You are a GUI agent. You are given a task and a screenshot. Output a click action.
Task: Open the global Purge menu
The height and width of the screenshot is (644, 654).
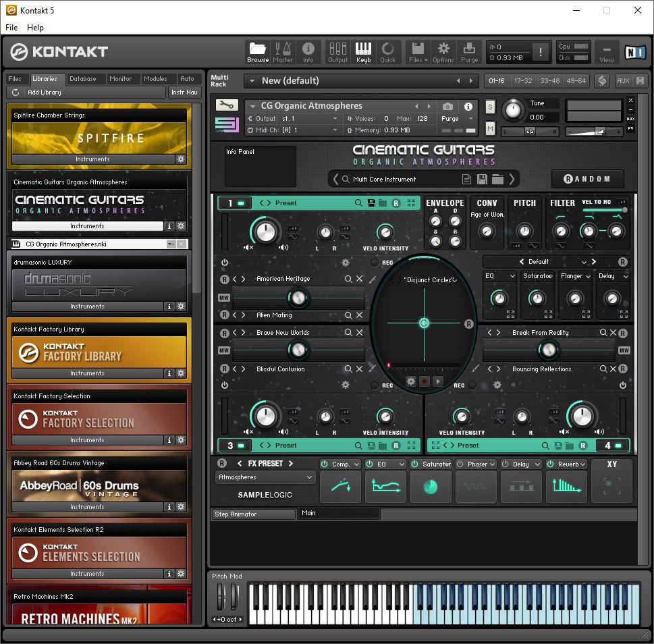coord(469,52)
